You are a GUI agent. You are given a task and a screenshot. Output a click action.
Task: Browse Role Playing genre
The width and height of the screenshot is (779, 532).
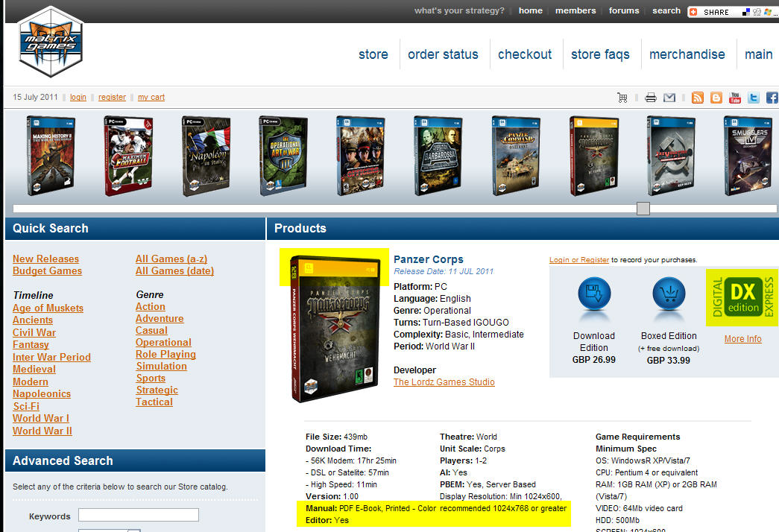pyautogui.click(x=166, y=354)
